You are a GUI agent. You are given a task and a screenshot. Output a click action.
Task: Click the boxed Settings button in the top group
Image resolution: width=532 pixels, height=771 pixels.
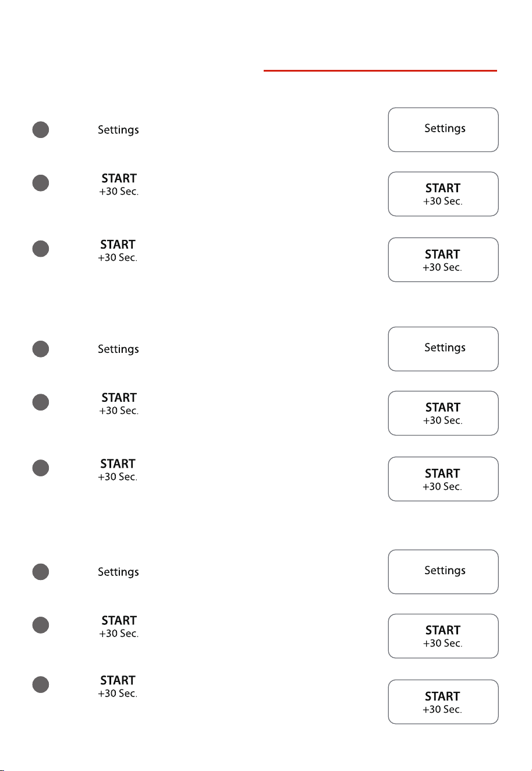pos(444,130)
